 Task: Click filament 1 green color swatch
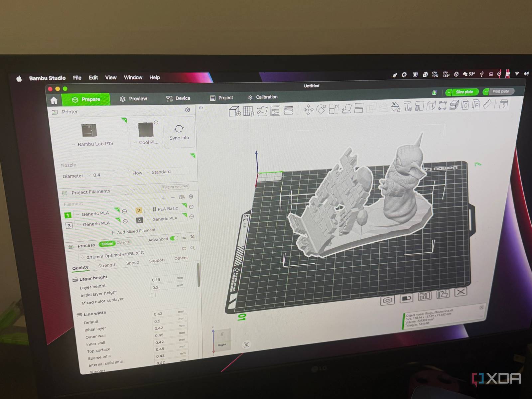pos(68,215)
